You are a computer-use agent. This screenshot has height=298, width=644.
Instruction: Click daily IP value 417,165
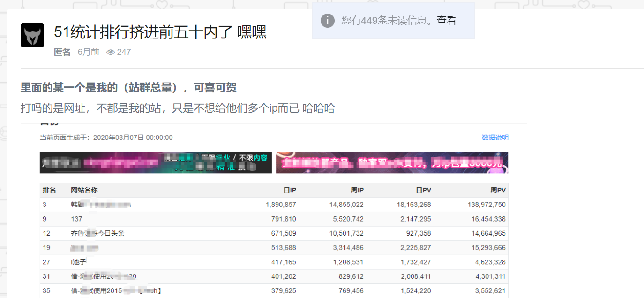tap(284, 262)
